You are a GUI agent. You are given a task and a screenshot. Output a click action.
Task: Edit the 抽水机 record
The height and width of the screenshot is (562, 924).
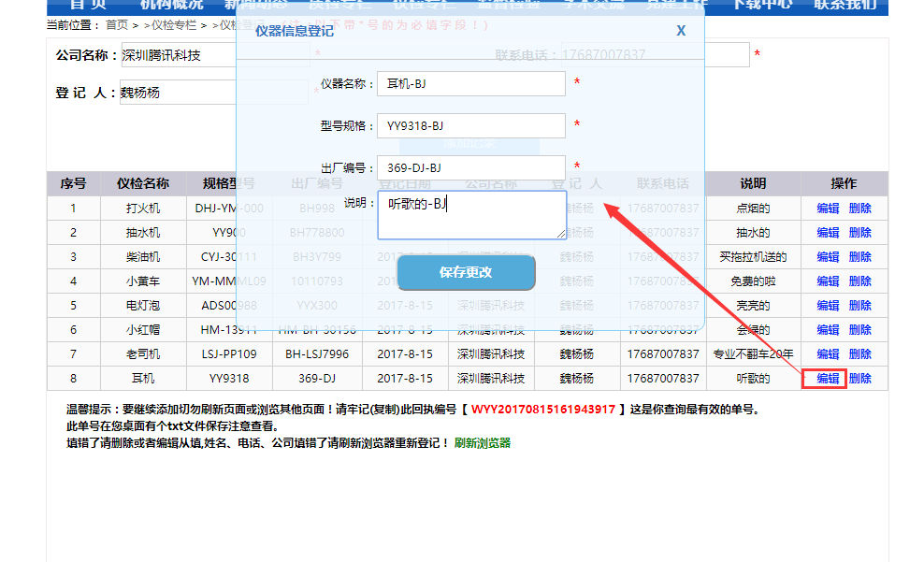click(x=828, y=232)
